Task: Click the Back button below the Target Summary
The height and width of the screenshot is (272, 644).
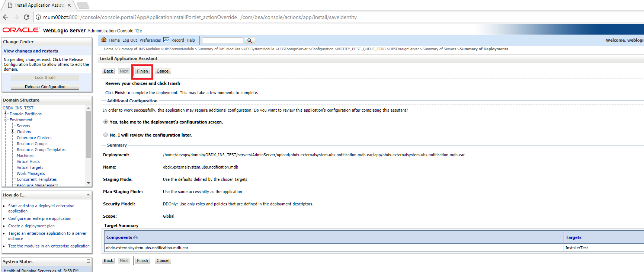Action: pyautogui.click(x=108, y=260)
